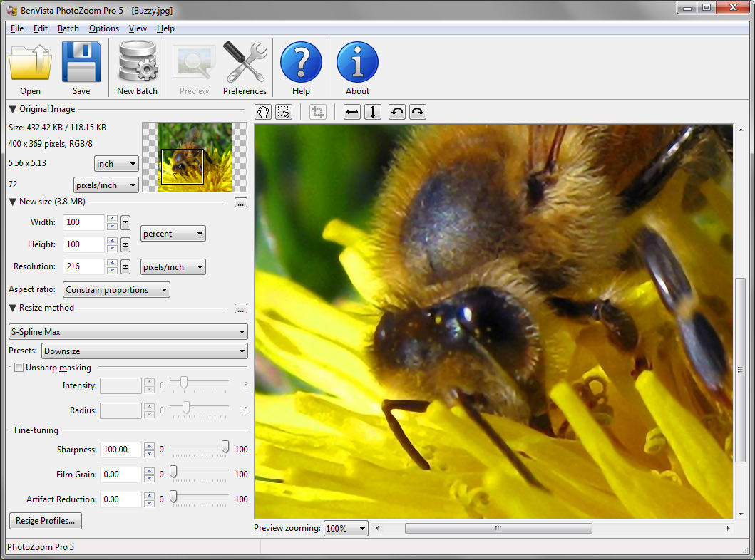Screen dimensions: 755x560
Task: Collapse the Original Image section
Action: [13, 109]
